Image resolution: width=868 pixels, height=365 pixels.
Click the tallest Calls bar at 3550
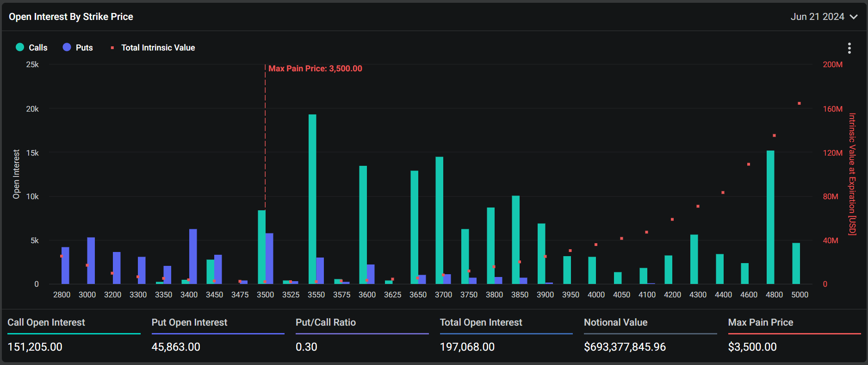point(312,199)
